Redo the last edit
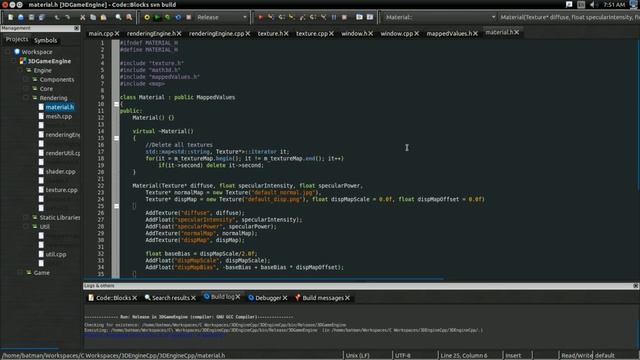The width and height of the screenshot is (640, 360). click(68, 17)
